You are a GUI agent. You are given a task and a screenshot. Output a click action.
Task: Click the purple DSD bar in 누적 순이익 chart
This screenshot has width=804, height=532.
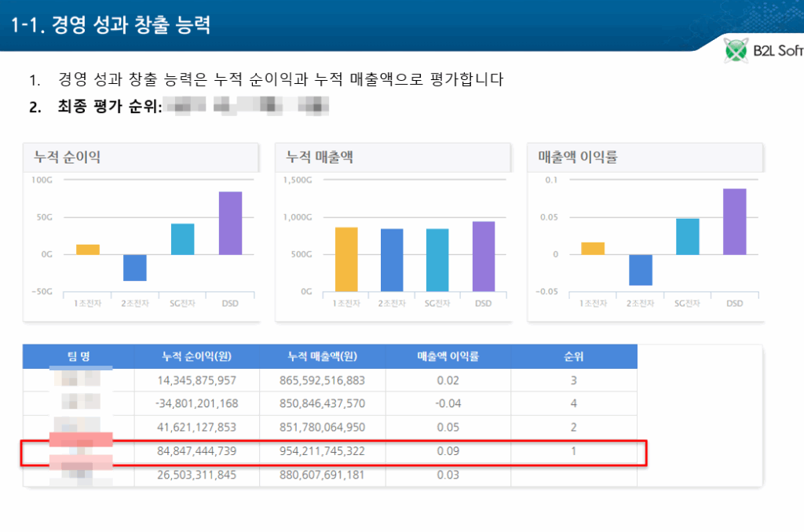pos(230,223)
